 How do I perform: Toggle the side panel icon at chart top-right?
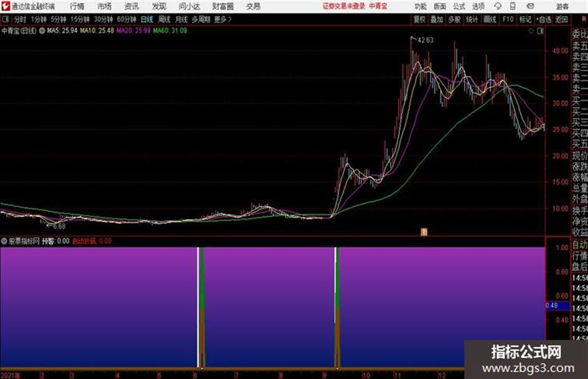tap(540, 31)
